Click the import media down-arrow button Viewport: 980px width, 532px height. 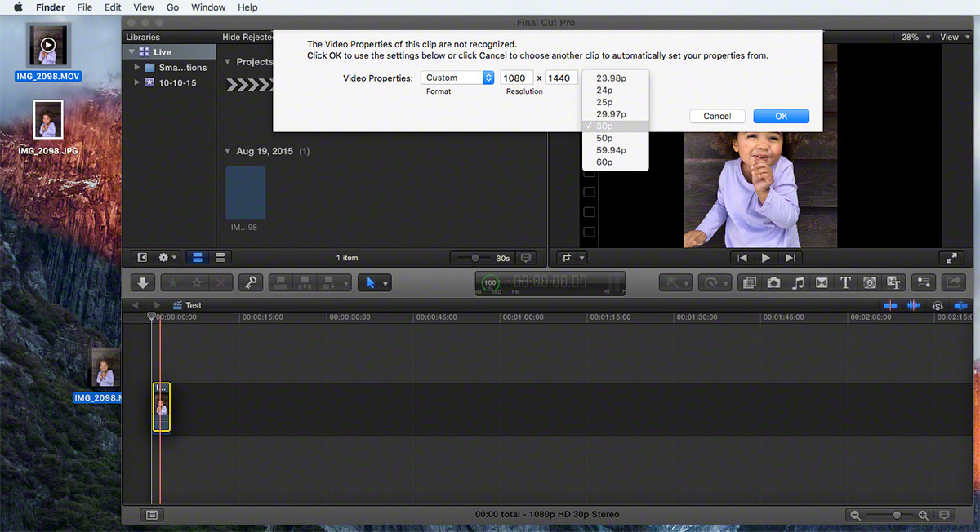pyautogui.click(x=143, y=282)
